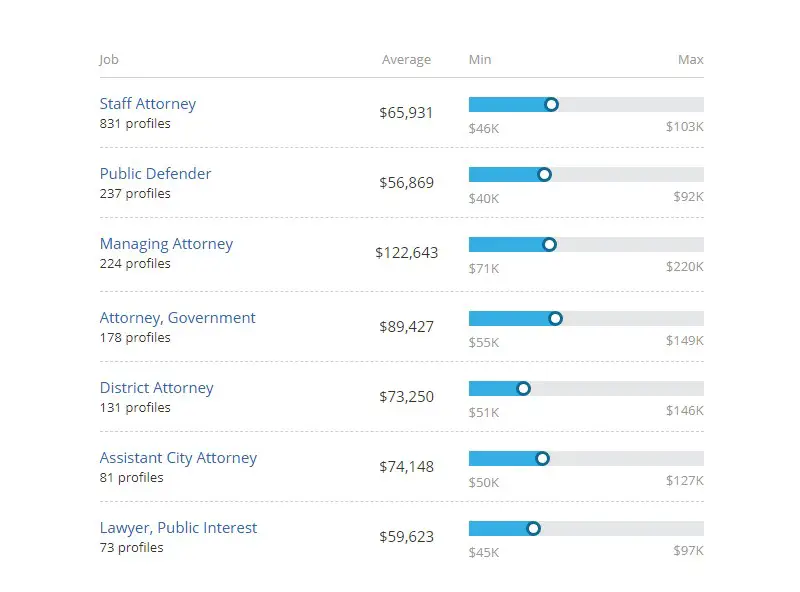Click the Public Defender job link
This screenshot has height=592, width=800.
[x=155, y=174]
